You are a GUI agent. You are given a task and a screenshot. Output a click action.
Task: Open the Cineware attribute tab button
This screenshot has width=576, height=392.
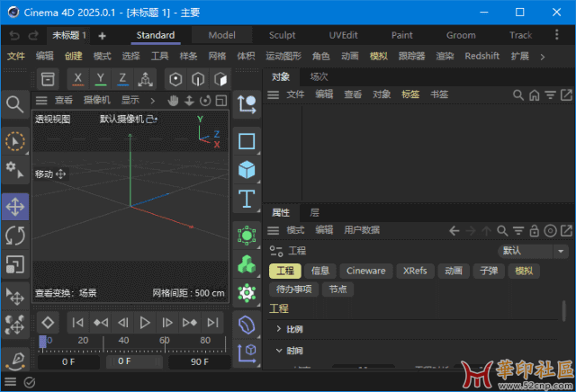(x=366, y=271)
